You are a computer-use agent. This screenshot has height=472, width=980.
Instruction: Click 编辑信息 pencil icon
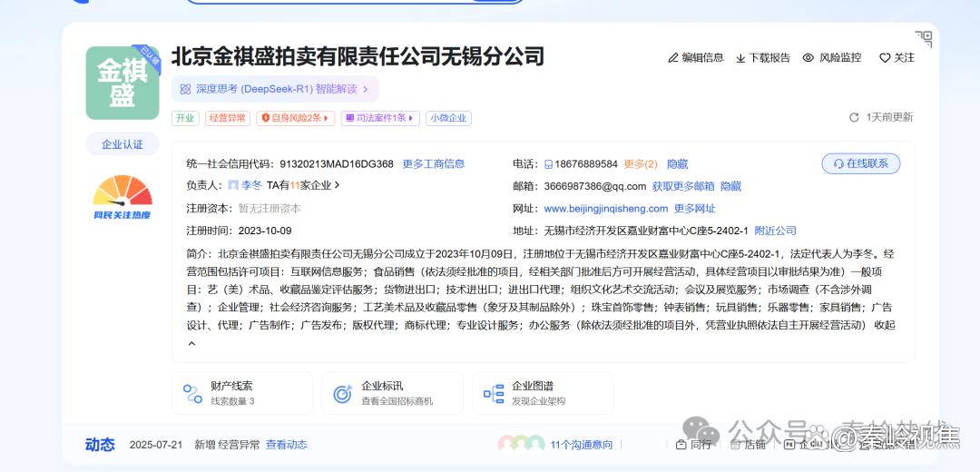pos(673,57)
